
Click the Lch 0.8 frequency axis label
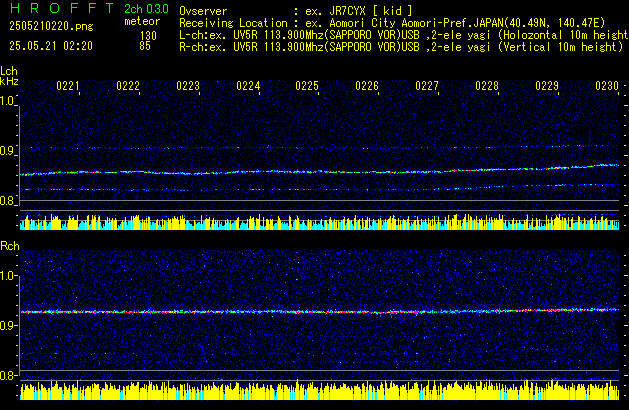coord(7,201)
